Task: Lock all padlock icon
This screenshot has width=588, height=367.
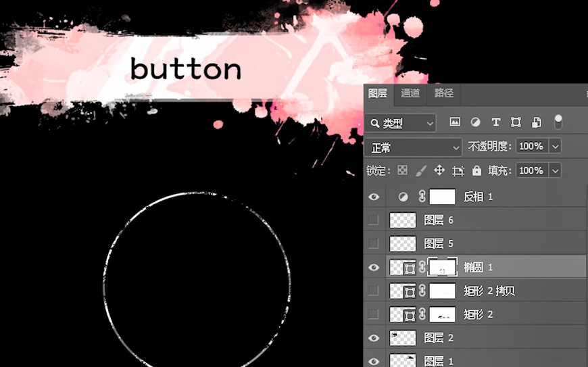Action: click(476, 170)
